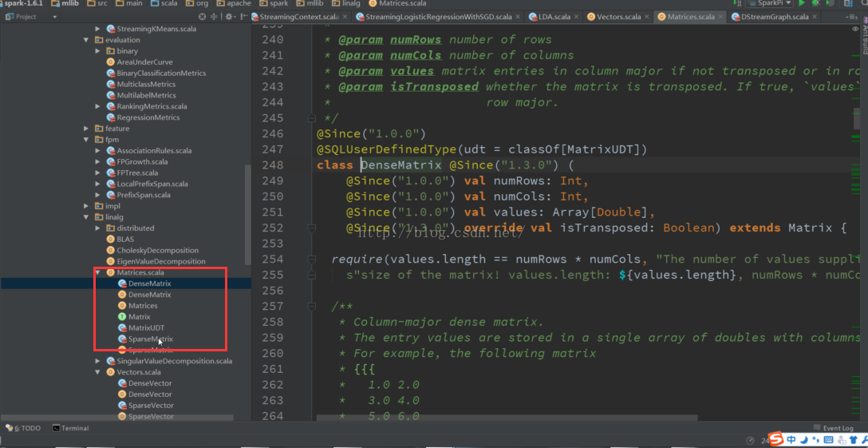The image size is (868, 448).
Task: Open the Project view type dropdown
Action: pyautogui.click(x=54, y=17)
